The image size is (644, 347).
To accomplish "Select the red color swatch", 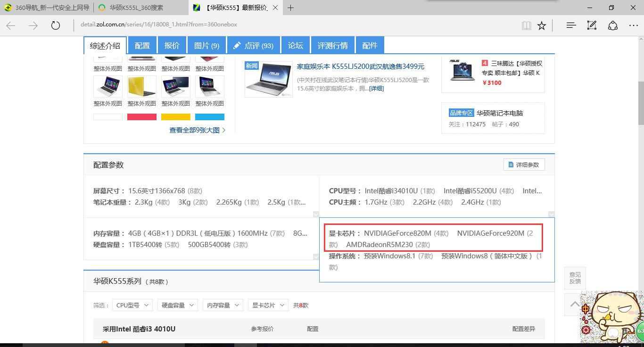I will point(142,116).
